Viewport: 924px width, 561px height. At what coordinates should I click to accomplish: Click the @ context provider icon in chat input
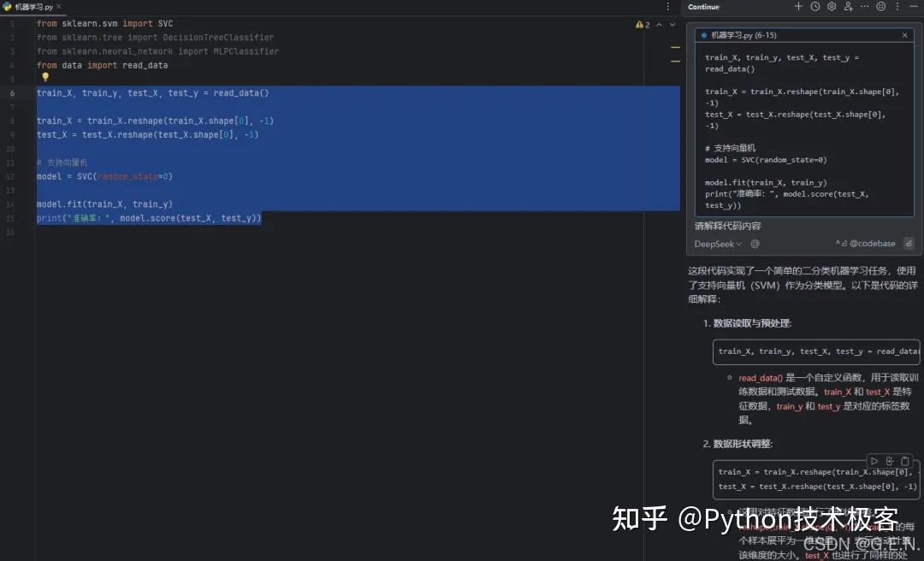[755, 244]
